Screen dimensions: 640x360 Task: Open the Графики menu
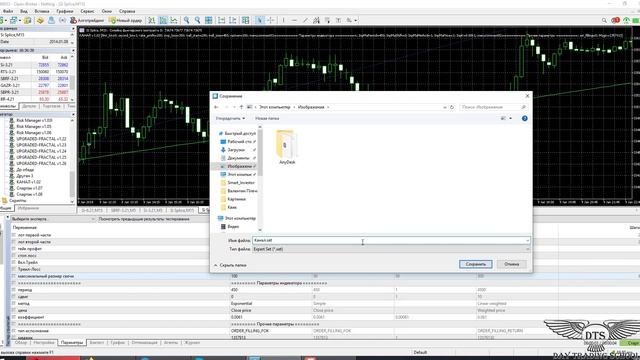tap(65, 11)
